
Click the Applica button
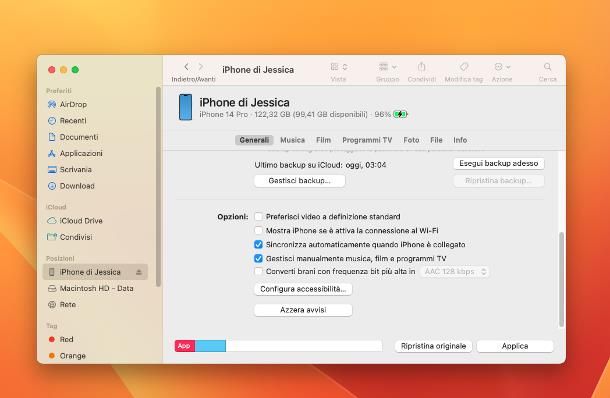(515, 346)
